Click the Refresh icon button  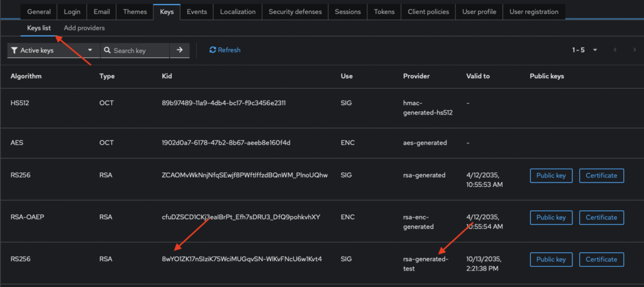225,50
